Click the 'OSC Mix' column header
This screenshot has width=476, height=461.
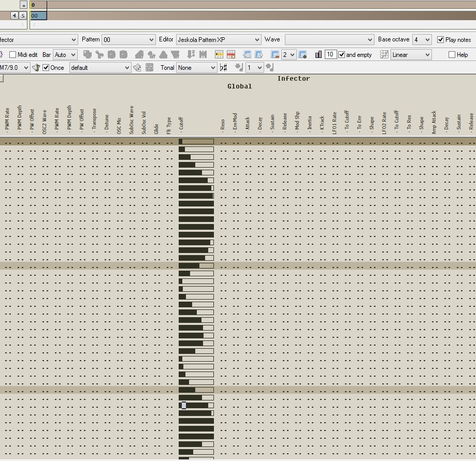(119, 126)
